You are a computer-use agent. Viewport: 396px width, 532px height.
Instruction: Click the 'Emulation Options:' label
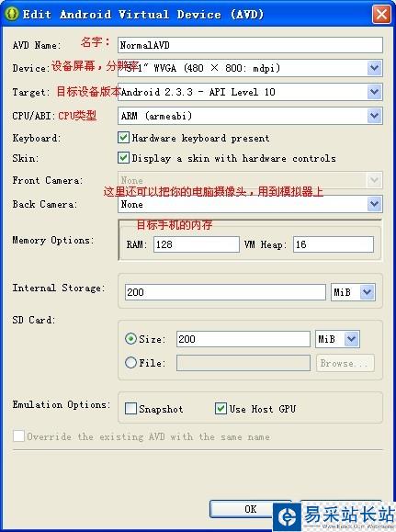(x=62, y=405)
